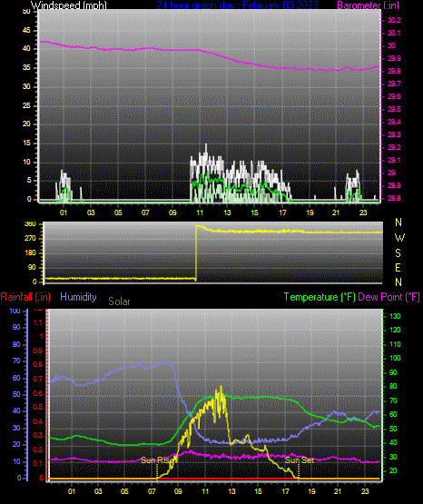The height and width of the screenshot is (504, 423).
Task: Click the '30.1' barometer scale value
Action: tap(394, 33)
